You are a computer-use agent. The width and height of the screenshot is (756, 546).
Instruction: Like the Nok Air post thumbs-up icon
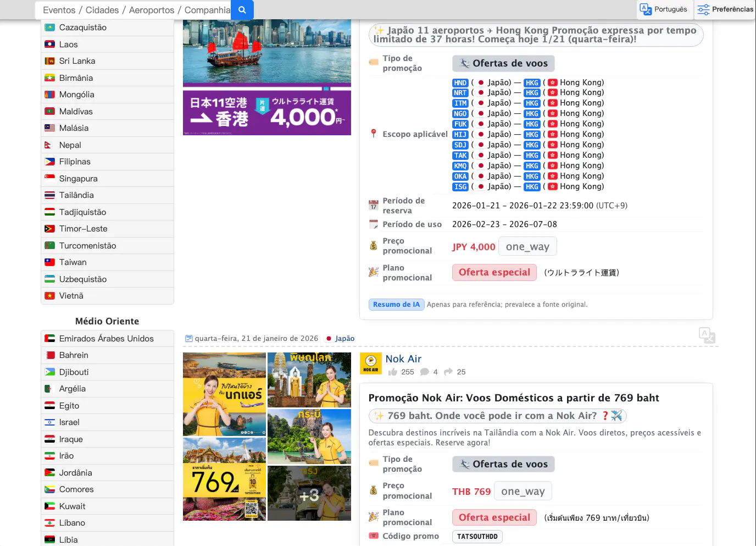(x=392, y=372)
